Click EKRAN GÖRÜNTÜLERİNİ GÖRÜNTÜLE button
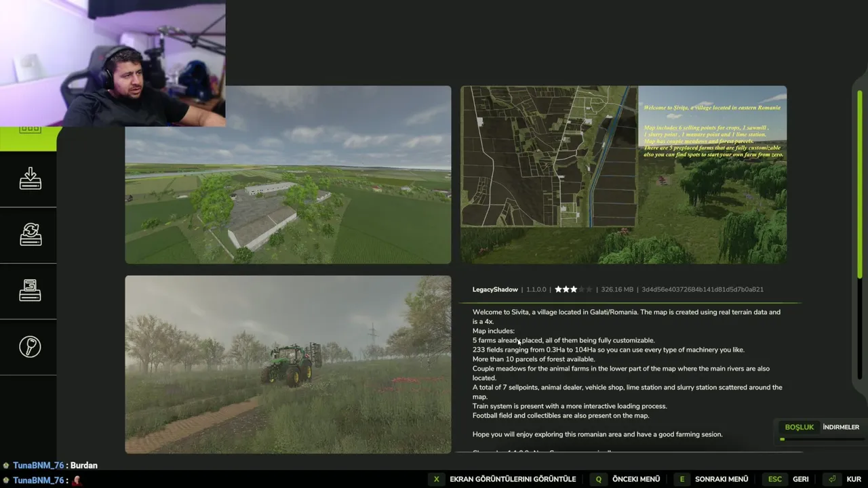This screenshot has height=488, width=868. coord(513,479)
